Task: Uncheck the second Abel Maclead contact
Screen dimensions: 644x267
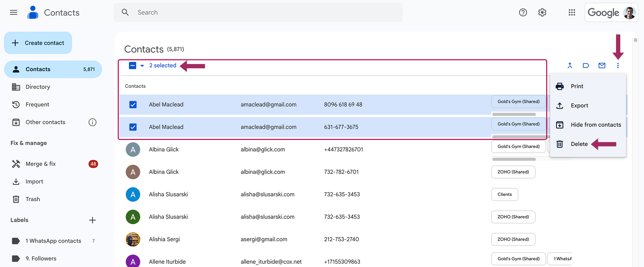Action: 133,127
